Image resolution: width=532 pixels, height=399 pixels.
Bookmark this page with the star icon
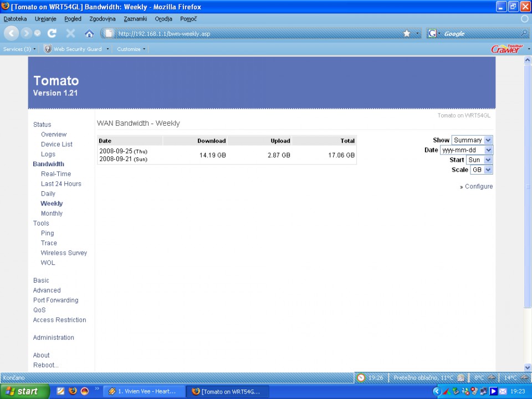click(x=407, y=33)
